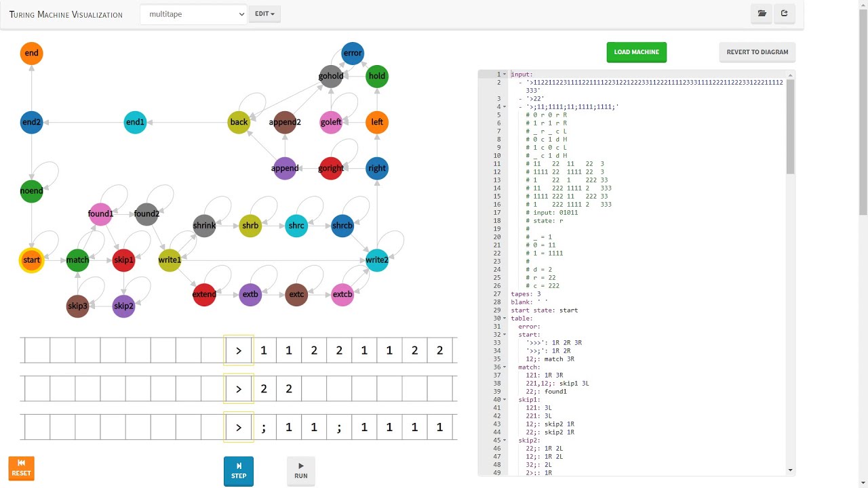The width and height of the screenshot is (868, 488).
Task: Run the Turing machine
Action: click(x=301, y=471)
